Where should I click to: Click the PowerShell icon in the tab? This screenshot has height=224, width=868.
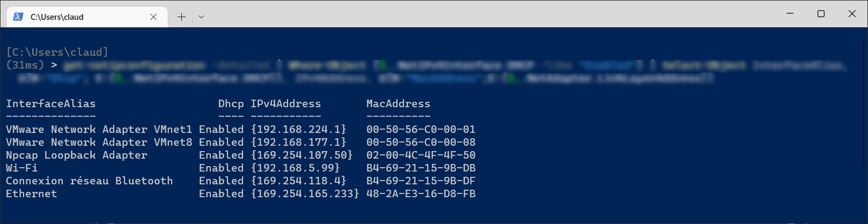click(18, 17)
